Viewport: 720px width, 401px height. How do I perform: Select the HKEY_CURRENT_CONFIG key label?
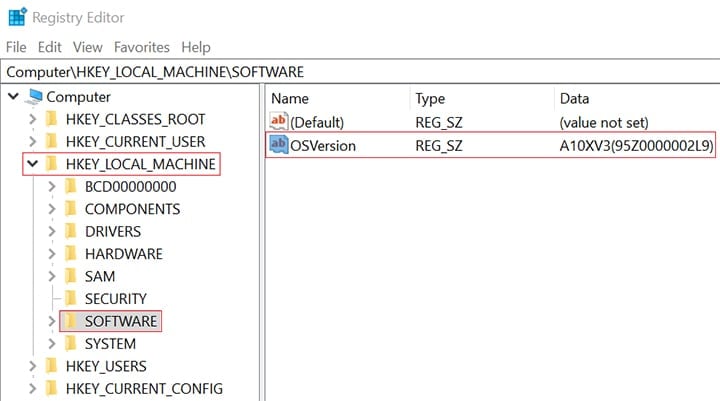[x=144, y=389]
